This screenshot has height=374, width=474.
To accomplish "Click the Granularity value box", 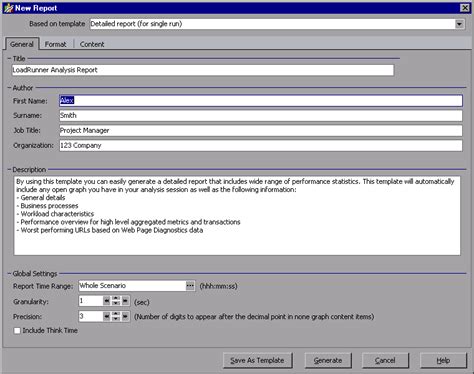I will tap(90, 301).
